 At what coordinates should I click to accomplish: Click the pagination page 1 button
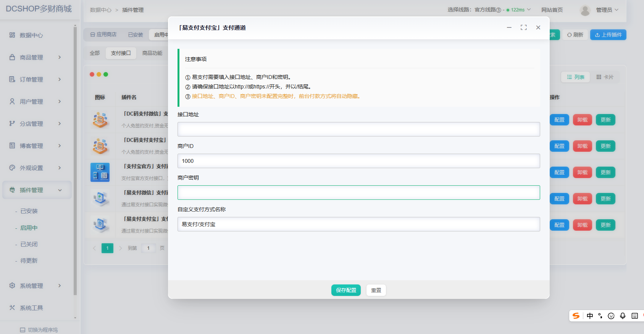(x=107, y=248)
